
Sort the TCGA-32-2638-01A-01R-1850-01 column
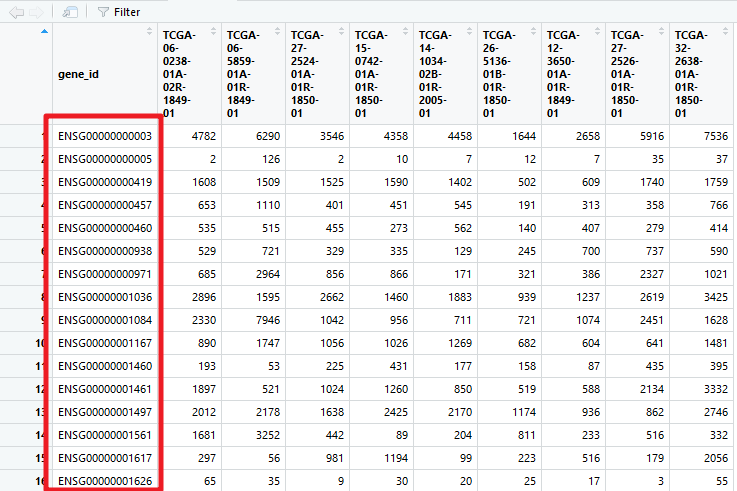(x=725, y=31)
